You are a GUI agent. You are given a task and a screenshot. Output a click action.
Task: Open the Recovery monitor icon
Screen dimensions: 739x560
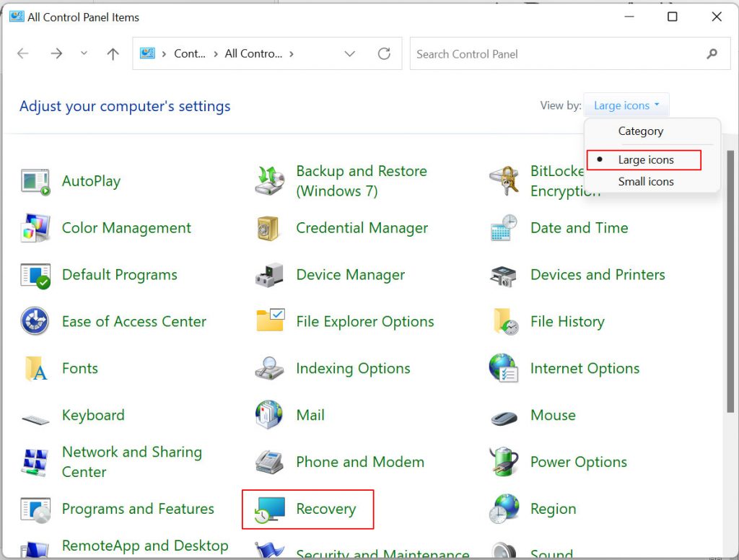pos(269,509)
